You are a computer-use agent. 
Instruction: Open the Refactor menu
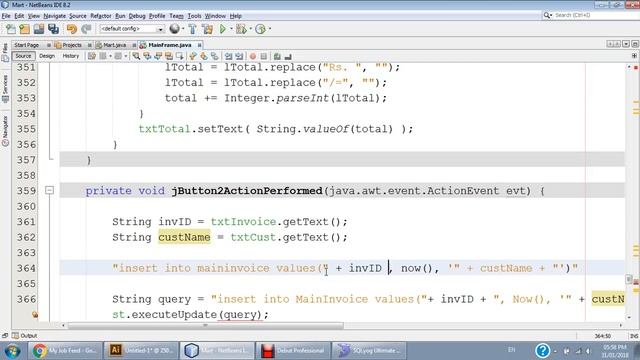101,16
